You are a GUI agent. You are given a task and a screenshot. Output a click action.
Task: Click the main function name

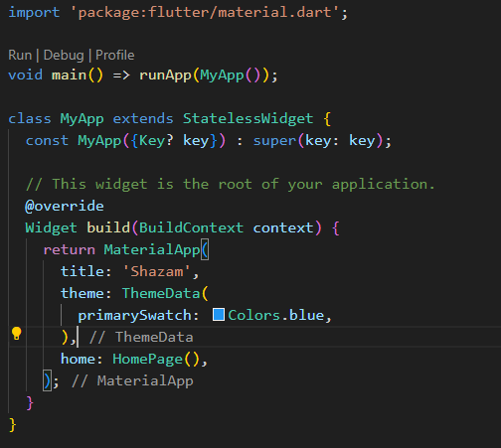[x=69, y=75]
